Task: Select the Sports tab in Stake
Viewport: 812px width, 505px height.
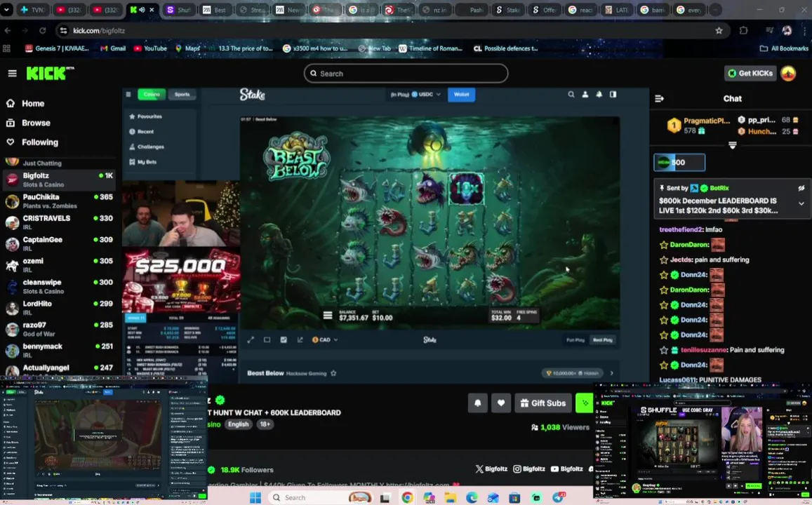Action: (x=182, y=94)
